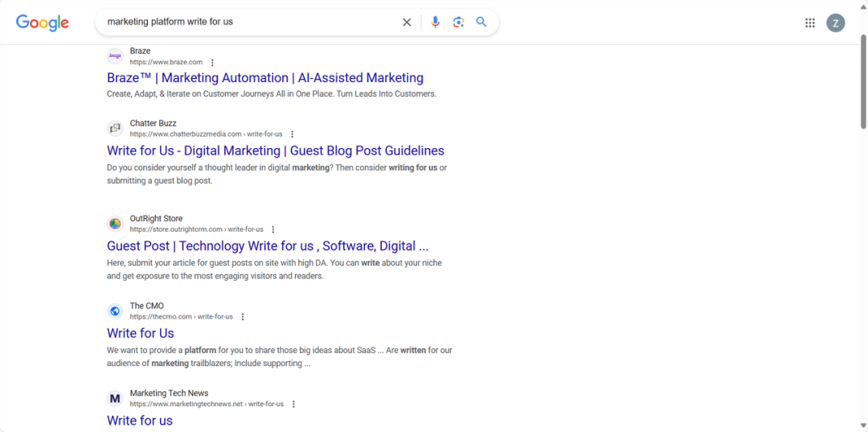Image resolution: width=868 pixels, height=432 pixels.
Task: Open The CMO Write for Us title
Action: [140, 333]
